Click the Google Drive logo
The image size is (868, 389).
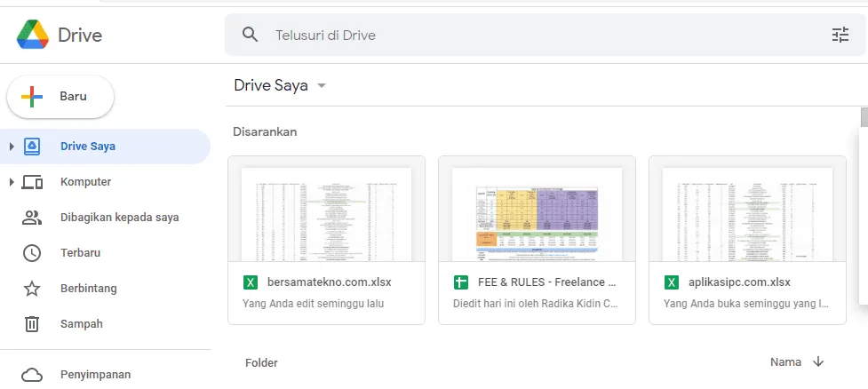coord(33,35)
